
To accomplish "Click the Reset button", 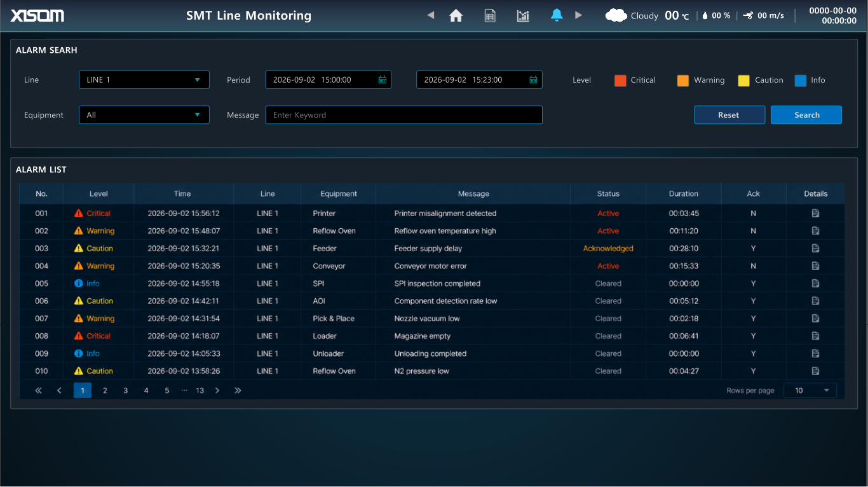I will pos(729,115).
